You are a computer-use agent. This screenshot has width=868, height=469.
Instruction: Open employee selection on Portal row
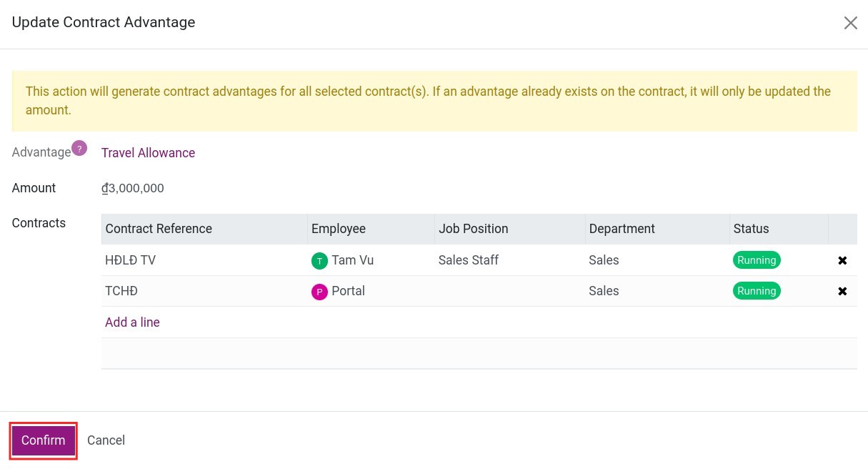tap(348, 291)
